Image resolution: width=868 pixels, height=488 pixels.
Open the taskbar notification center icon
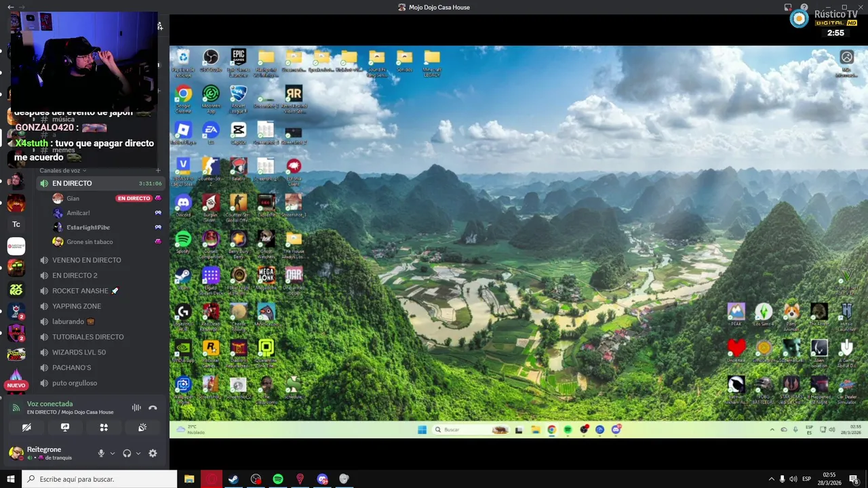[x=854, y=479]
